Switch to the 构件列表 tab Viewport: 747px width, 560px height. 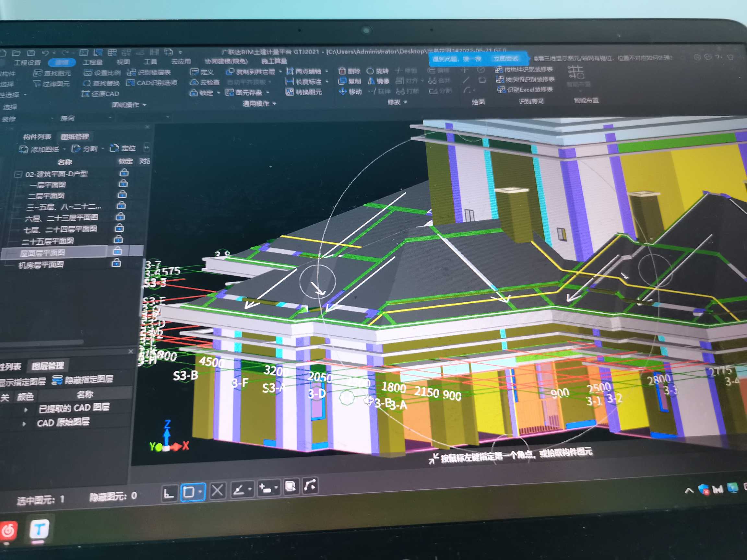[x=37, y=137]
